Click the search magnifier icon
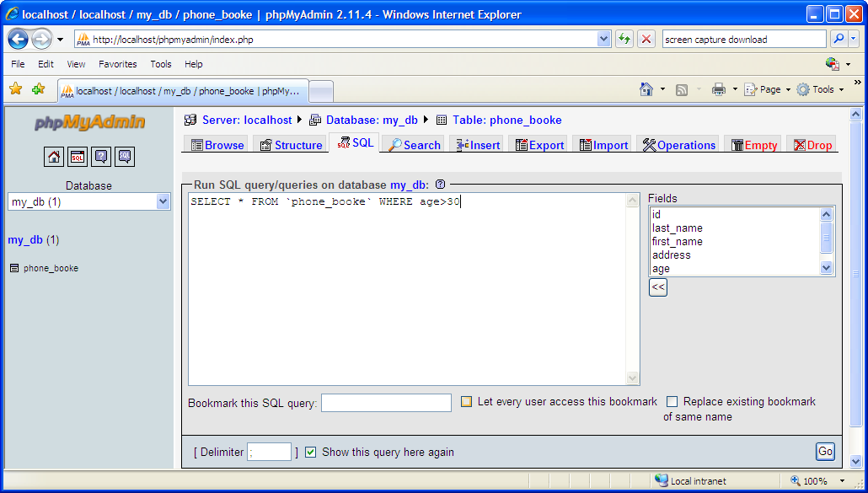The image size is (868, 493). pos(839,39)
